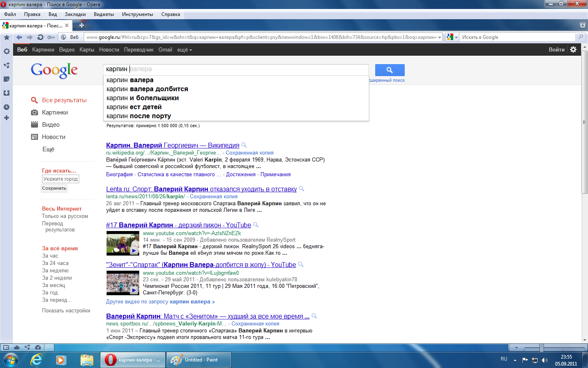Preview the Lenta.ru result with magnifier icon
The image size is (588, 368).
pos(302,189)
